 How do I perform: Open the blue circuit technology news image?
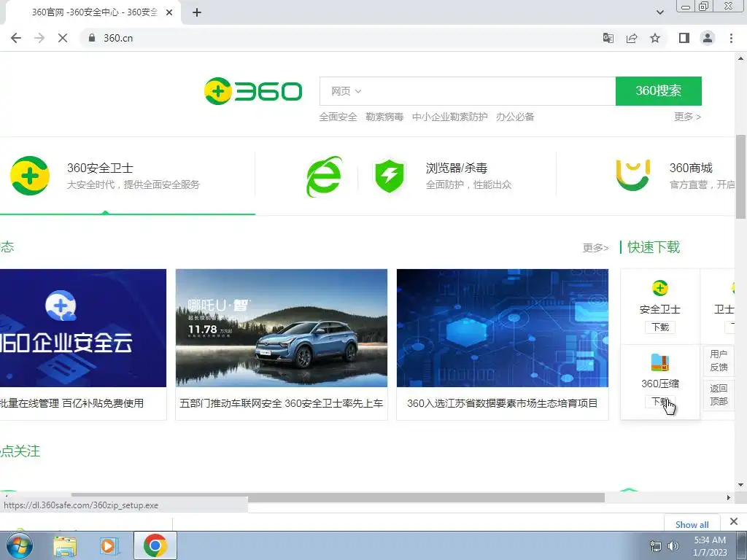(502, 328)
